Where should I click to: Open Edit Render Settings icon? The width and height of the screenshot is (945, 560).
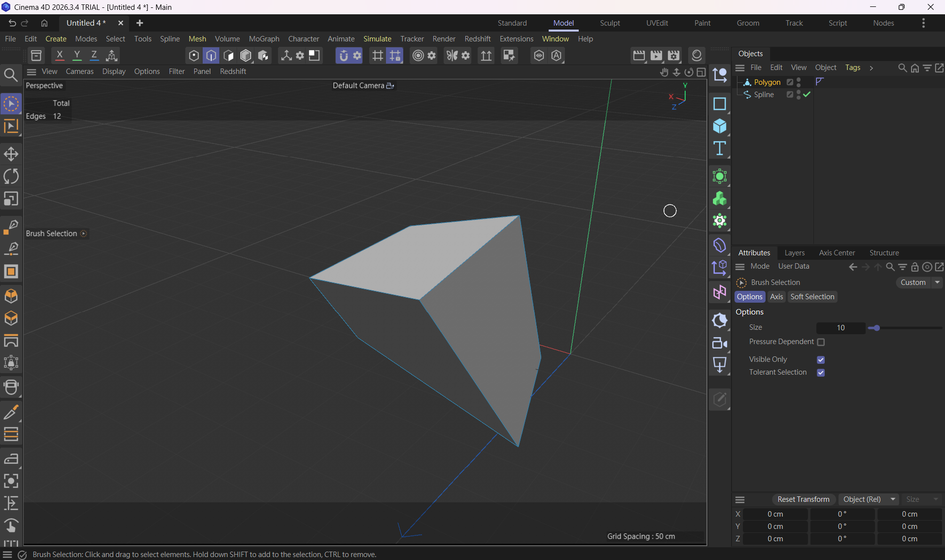[674, 56]
